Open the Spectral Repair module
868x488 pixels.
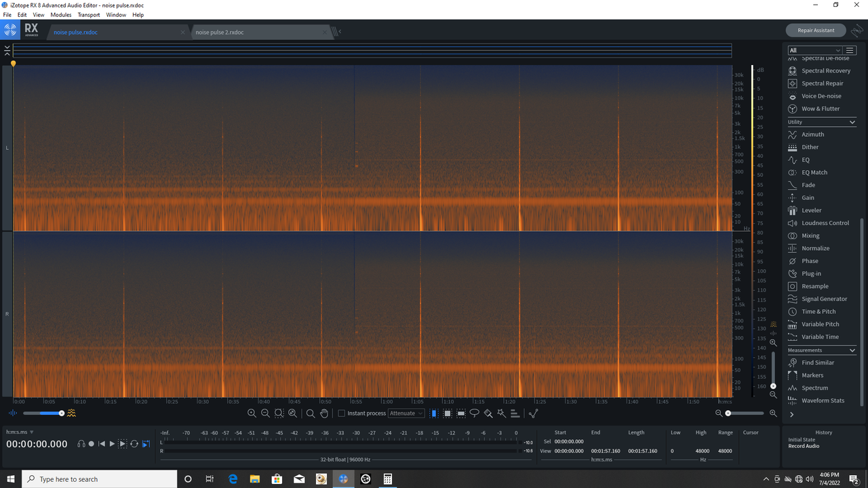(822, 83)
